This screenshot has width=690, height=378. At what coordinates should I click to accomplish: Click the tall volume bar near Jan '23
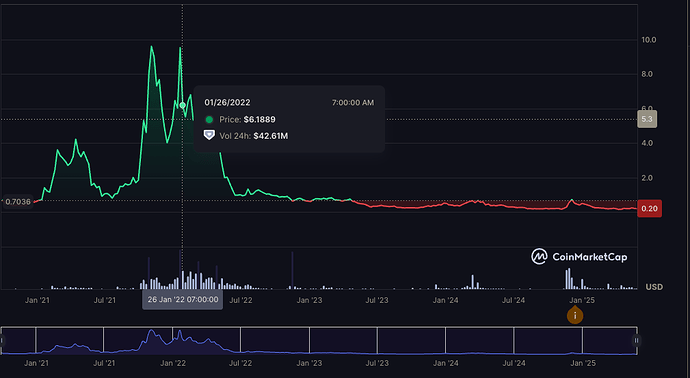(x=292, y=270)
